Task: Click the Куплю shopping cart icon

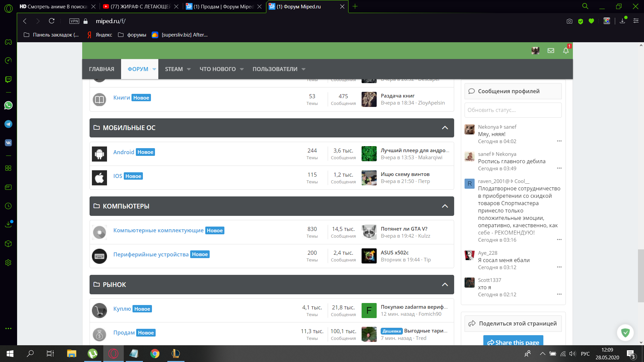Action: pos(99,311)
